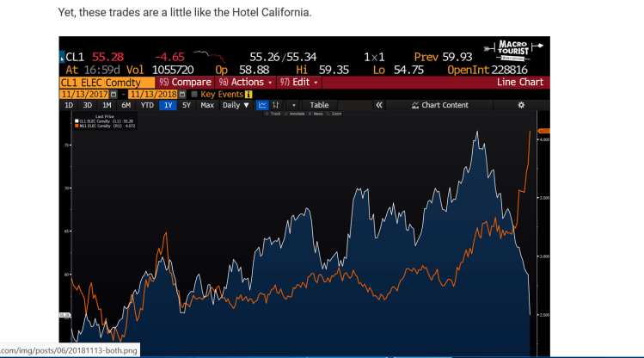Open the Chart Content panel
The height and width of the screenshot is (358, 644).
[440, 105]
